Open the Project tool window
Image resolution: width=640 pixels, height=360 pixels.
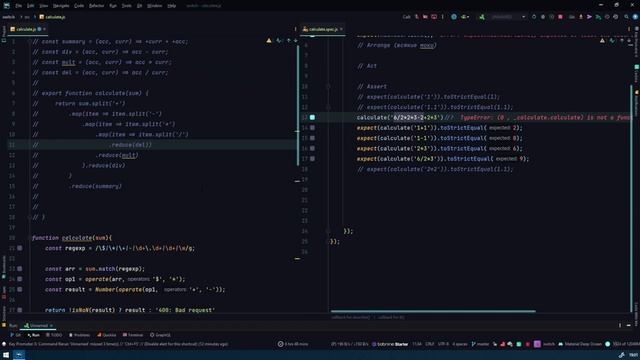tap(4, 35)
